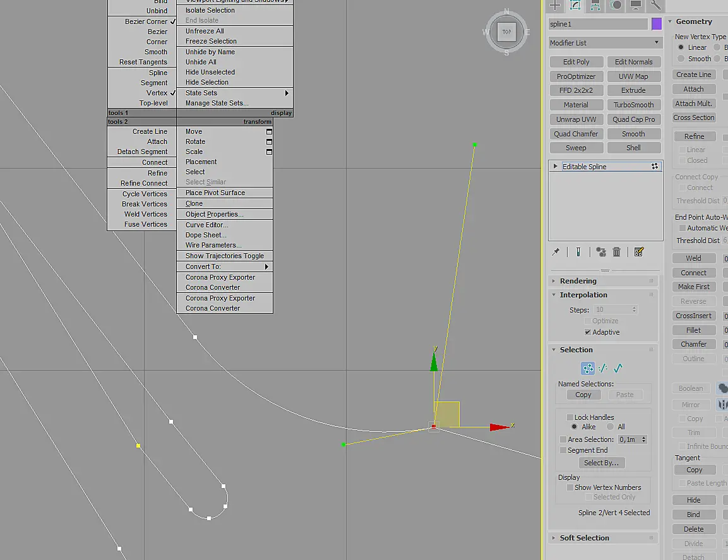The width and height of the screenshot is (728, 560).
Task: Click the TOP face of the ViewCube
Action: point(506,32)
